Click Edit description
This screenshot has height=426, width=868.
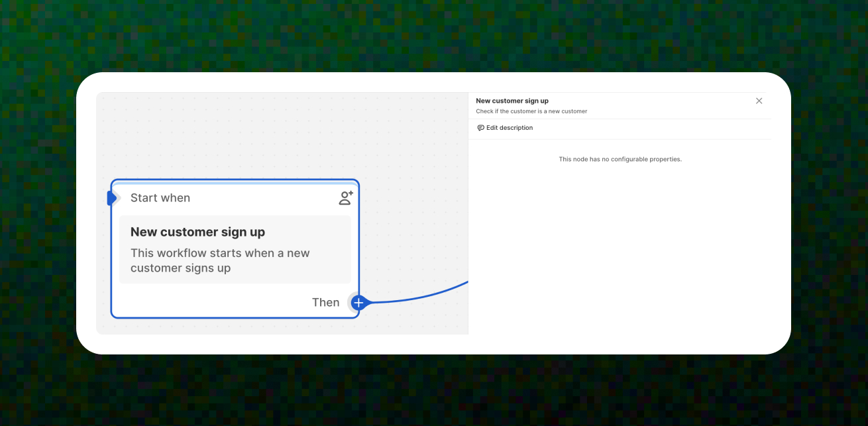point(510,128)
